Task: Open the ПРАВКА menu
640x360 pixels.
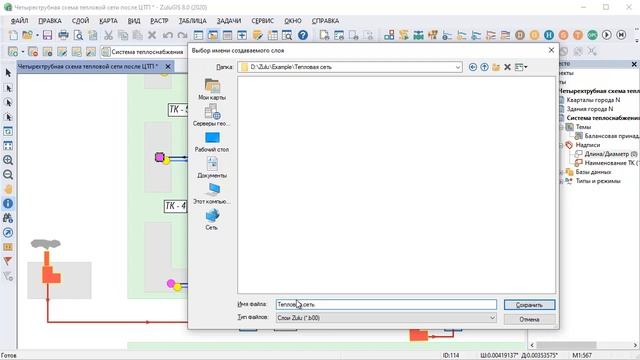Action: (50, 21)
